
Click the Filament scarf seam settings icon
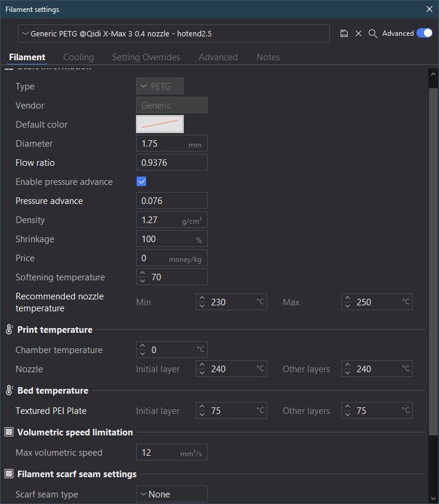click(10, 474)
